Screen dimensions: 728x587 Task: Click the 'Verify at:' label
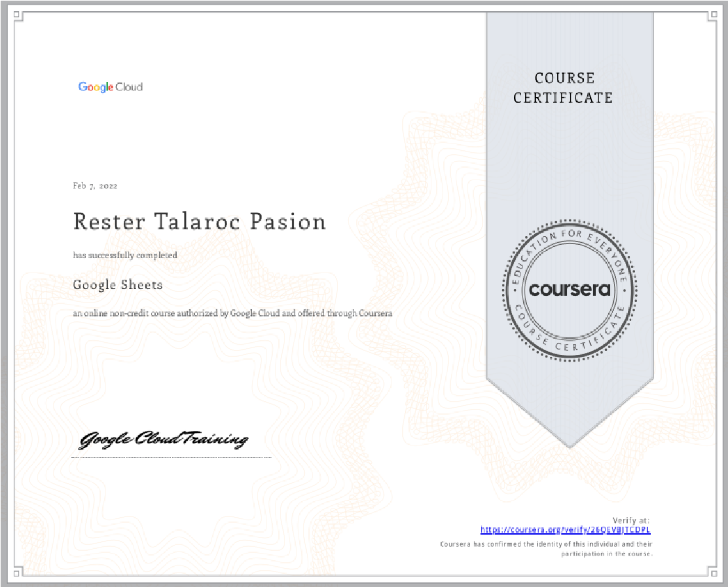[x=631, y=521]
